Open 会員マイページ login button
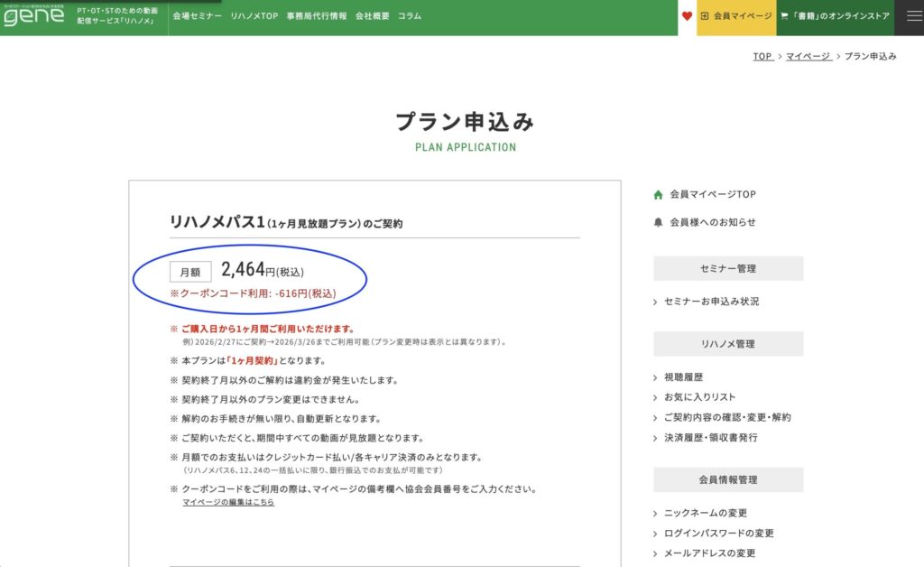924x567 pixels. [x=735, y=16]
